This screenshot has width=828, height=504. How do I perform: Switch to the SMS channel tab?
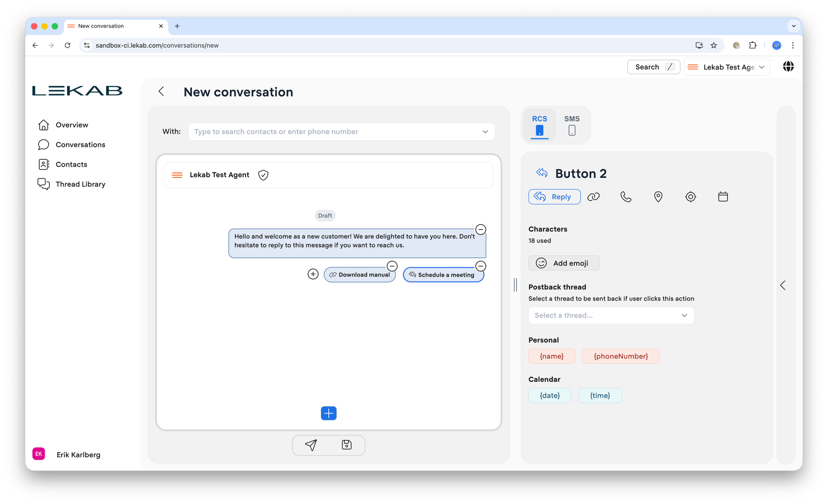tap(572, 125)
